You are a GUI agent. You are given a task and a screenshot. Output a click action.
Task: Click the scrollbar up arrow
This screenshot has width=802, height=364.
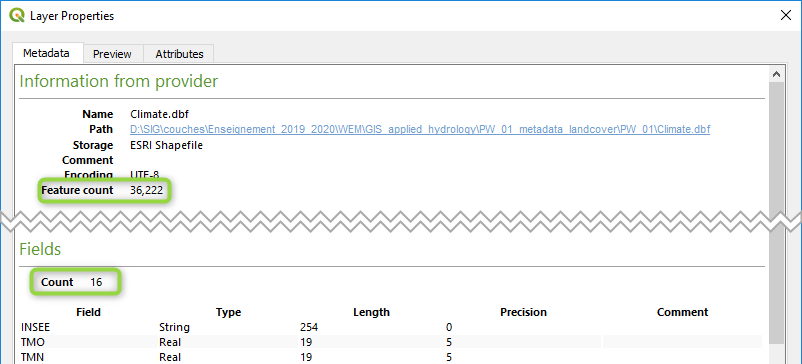776,75
